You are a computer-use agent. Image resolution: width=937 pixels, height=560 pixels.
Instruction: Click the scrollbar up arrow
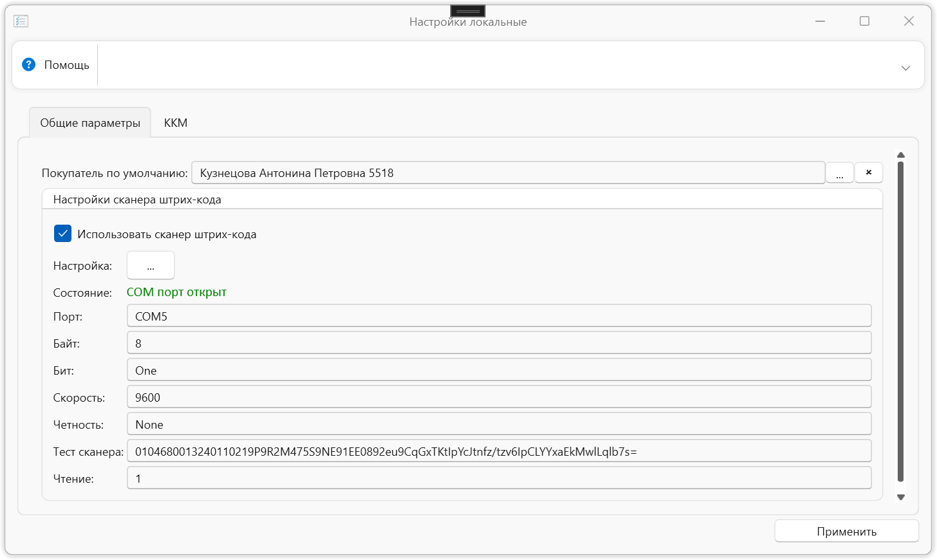coord(901,155)
